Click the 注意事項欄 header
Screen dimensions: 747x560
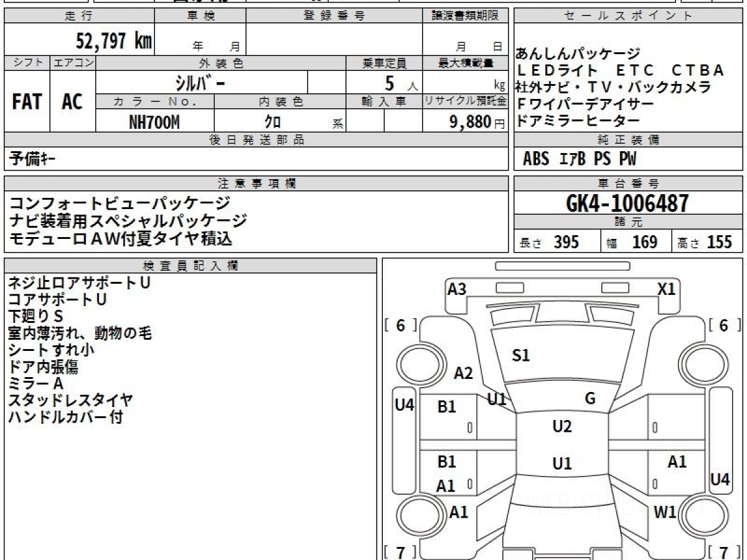(256, 184)
